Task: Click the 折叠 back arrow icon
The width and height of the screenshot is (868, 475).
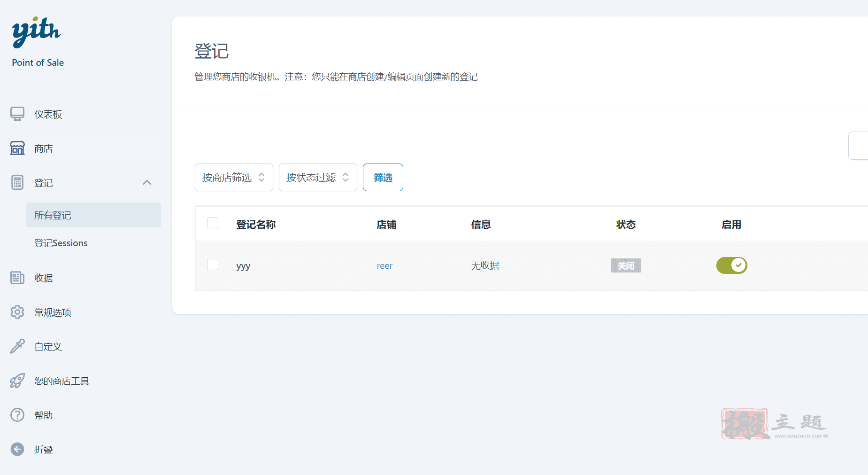Action: click(x=17, y=449)
